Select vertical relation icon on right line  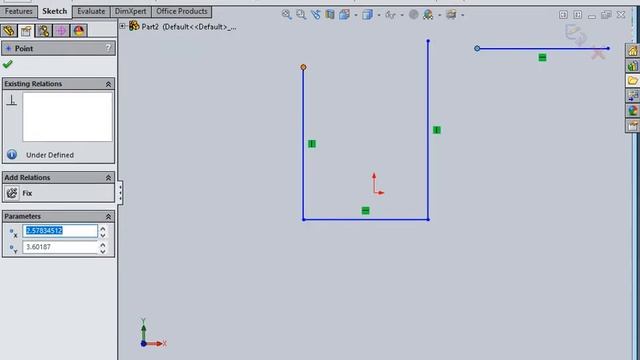coord(437,130)
